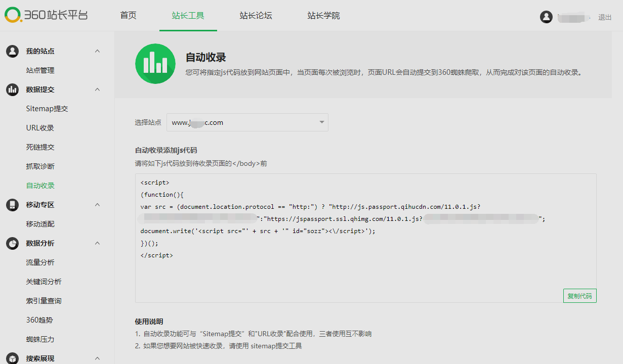Open 360趋势 in sidebar
This screenshot has height=364, width=623.
click(x=39, y=320)
